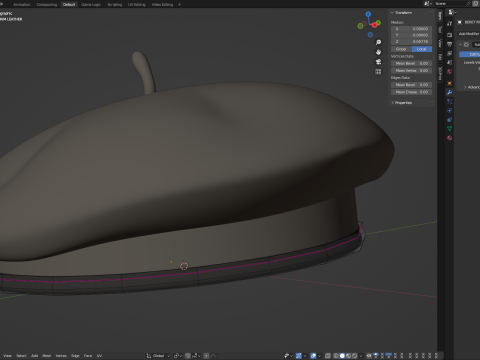The image size is (480, 360).
Task: Switch to the Scripting workspace tab
Action: tap(115, 5)
